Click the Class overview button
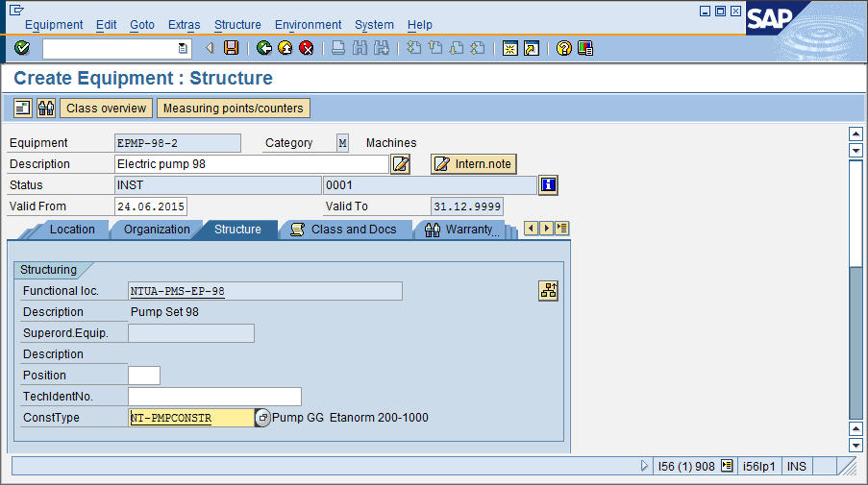Viewport: 868px width, 485px height. click(107, 108)
